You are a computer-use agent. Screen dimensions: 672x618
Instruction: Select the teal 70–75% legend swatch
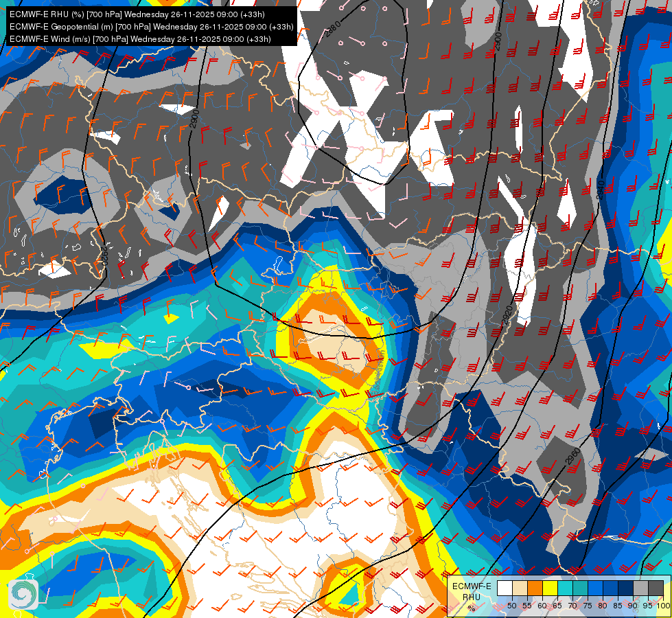pyautogui.click(x=580, y=588)
